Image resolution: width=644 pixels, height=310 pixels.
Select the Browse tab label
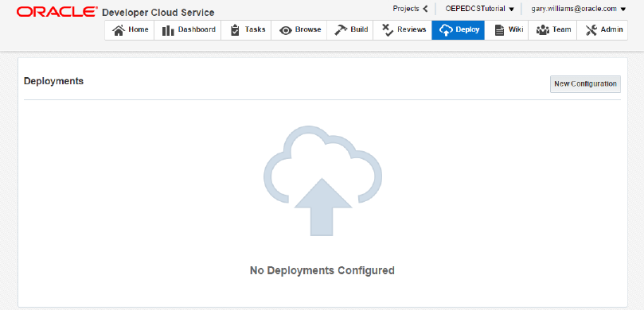pyautogui.click(x=308, y=29)
